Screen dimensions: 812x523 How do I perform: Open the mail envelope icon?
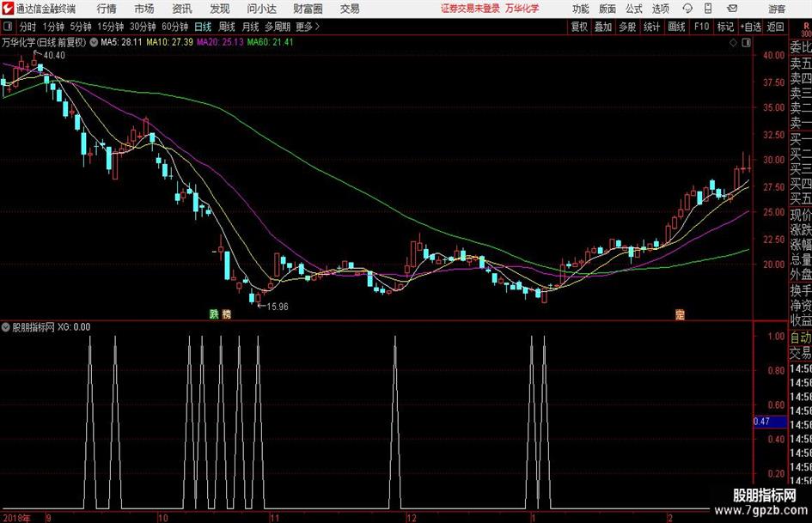732,9
